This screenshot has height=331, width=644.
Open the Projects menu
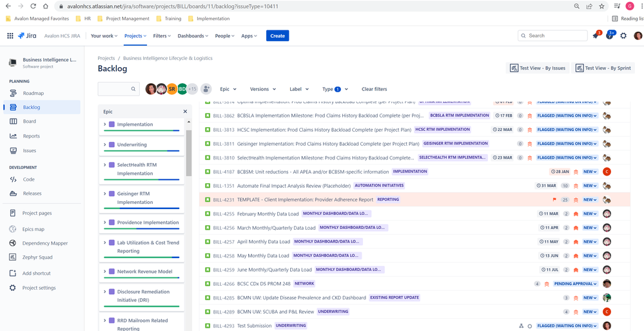coord(135,35)
